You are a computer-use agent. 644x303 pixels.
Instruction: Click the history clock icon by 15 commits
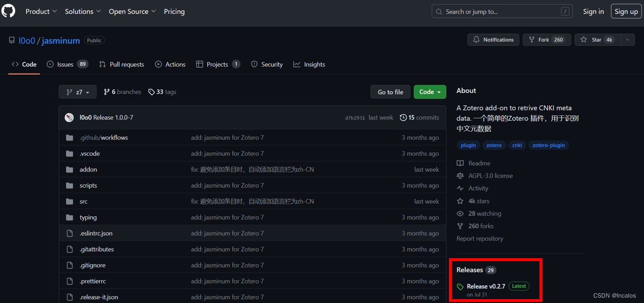coord(403,117)
